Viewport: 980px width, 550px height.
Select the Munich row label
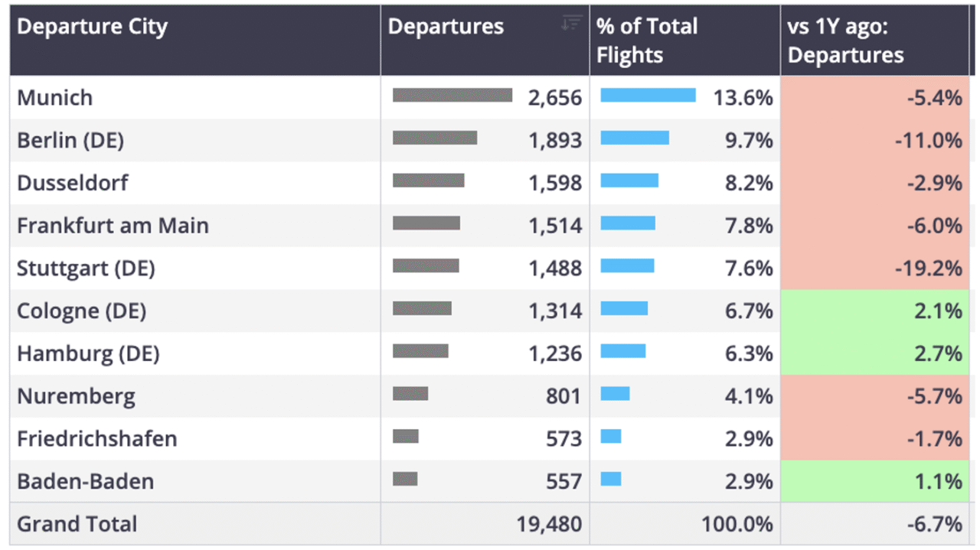pos(55,98)
